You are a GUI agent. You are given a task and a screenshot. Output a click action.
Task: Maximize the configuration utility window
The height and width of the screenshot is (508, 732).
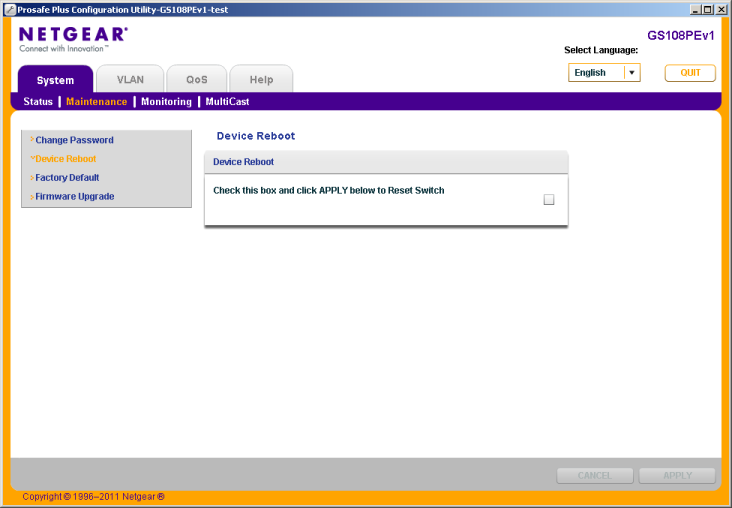click(x=708, y=9)
